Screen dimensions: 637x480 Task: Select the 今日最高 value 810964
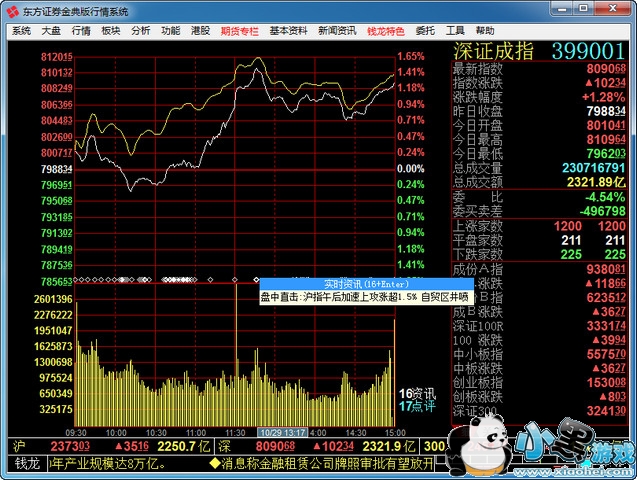[606, 140]
